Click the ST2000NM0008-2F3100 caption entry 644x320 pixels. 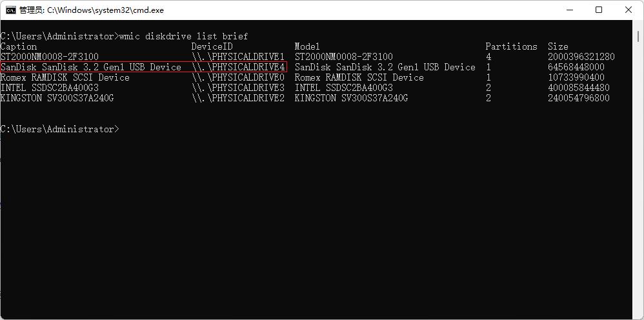50,57
